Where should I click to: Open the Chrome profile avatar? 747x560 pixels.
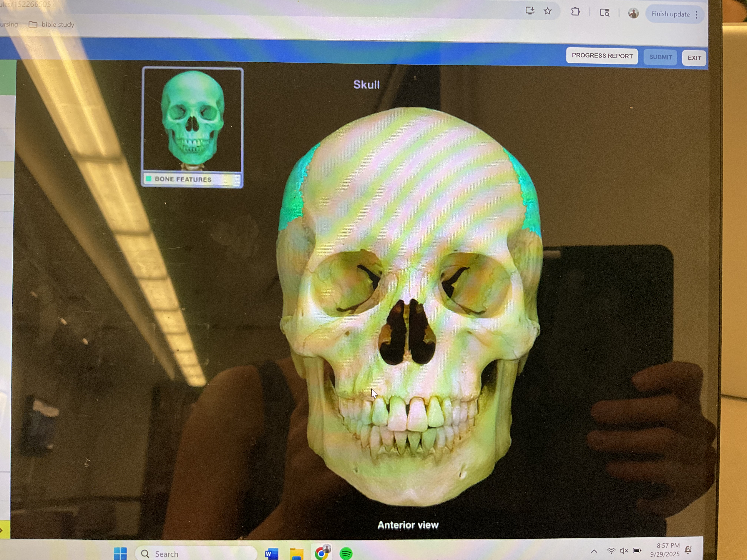point(633,14)
